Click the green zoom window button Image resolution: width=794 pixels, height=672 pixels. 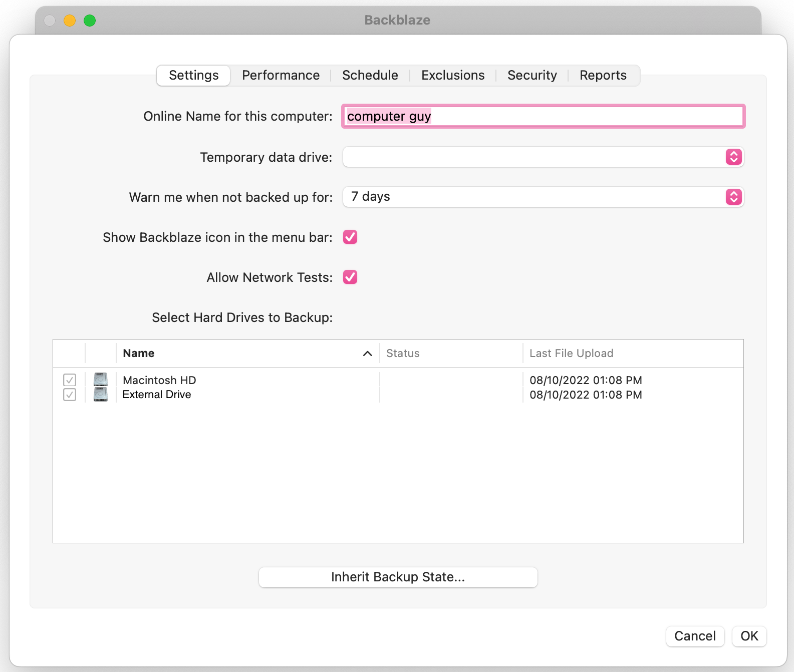[x=90, y=20]
